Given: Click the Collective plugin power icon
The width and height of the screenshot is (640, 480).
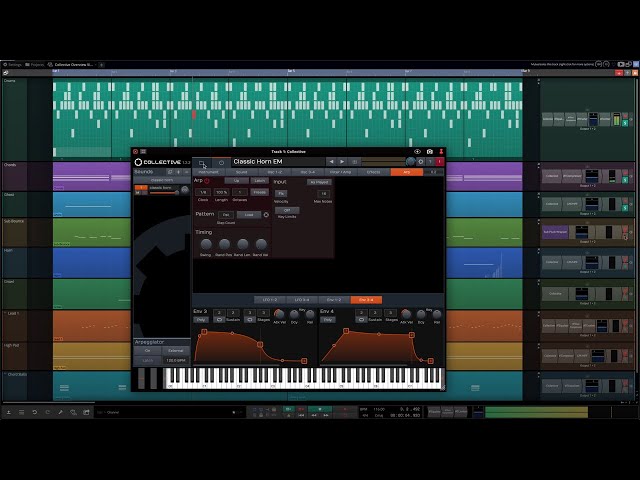Looking at the screenshot, I should (x=136, y=151).
